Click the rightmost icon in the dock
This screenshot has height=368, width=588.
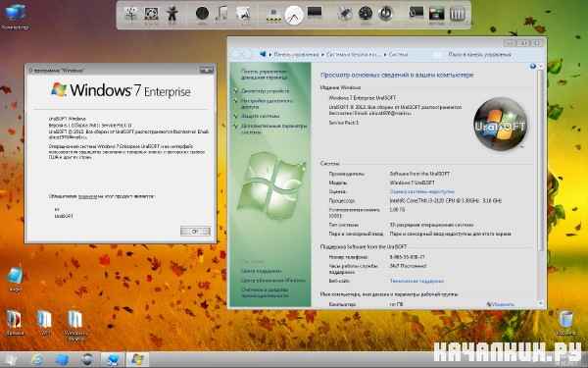[457, 15]
